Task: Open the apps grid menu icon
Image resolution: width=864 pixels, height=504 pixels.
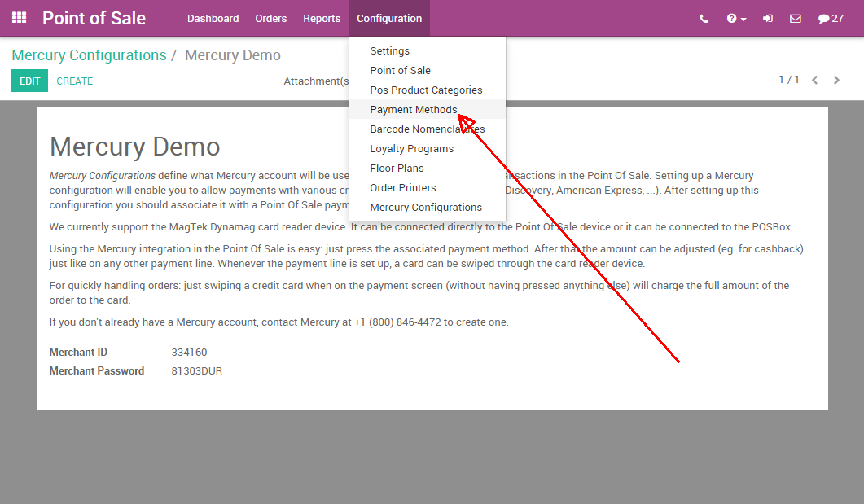Action: click(x=20, y=18)
